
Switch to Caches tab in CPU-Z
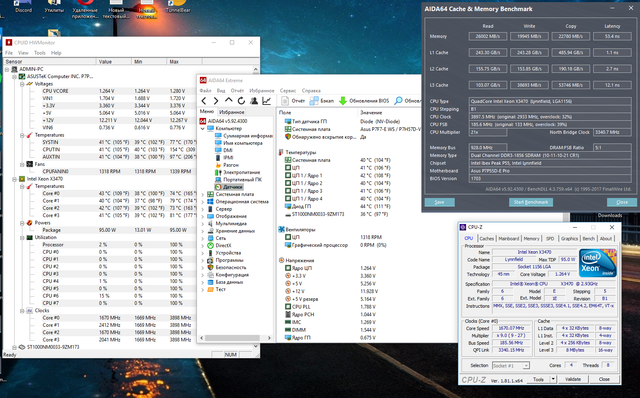tap(487, 238)
